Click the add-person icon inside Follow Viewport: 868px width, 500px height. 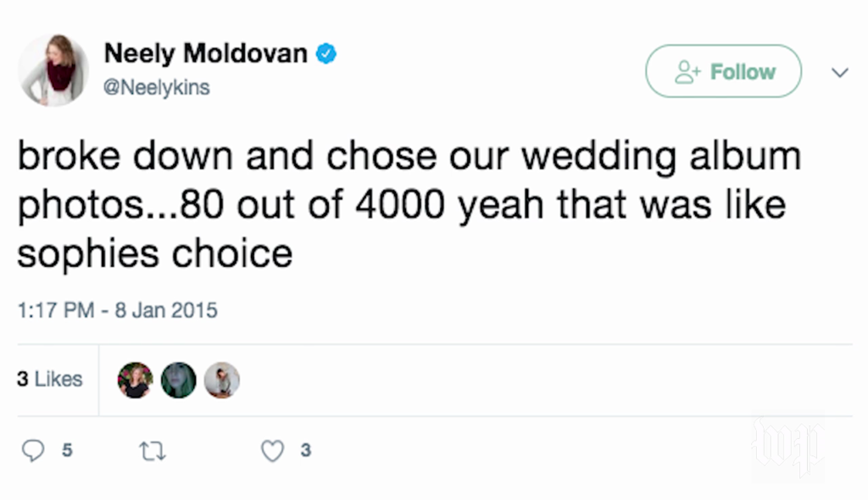(686, 72)
